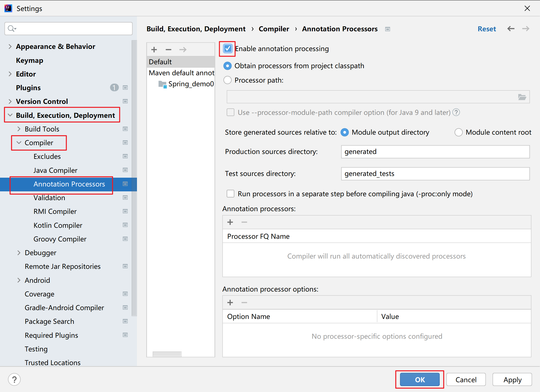
Task: Click project icon beside Remote Jar Repositories
Action: [x=125, y=266]
